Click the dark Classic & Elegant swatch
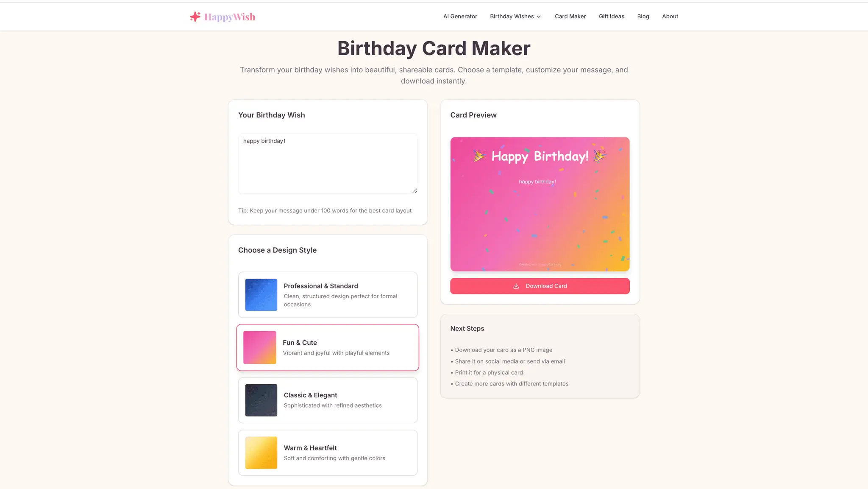Screen dimensions: 868x489 click(261, 400)
